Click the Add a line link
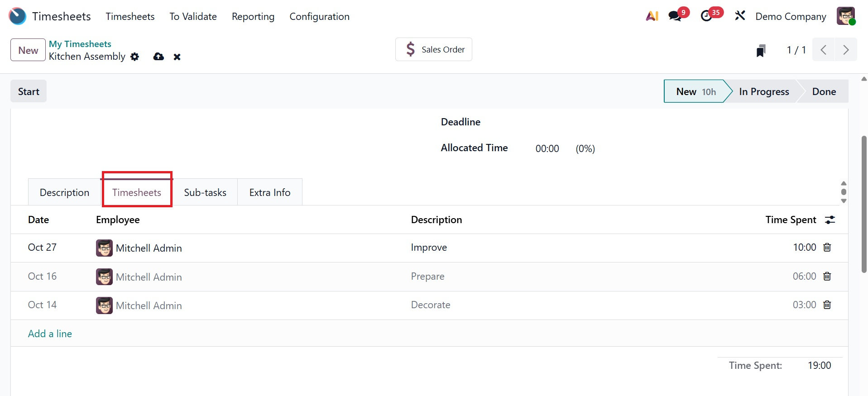This screenshot has width=868, height=396. point(50,334)
